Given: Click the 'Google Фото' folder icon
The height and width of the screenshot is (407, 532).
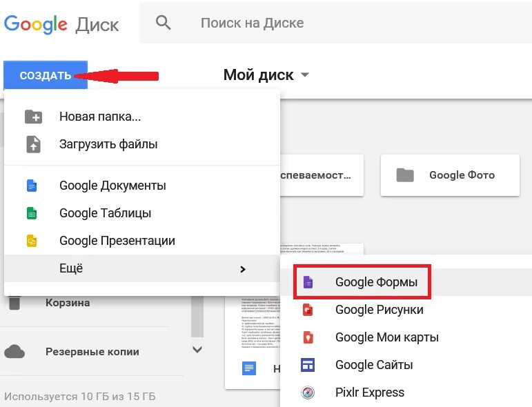Looking at the screenshot, I should [405, 175].
